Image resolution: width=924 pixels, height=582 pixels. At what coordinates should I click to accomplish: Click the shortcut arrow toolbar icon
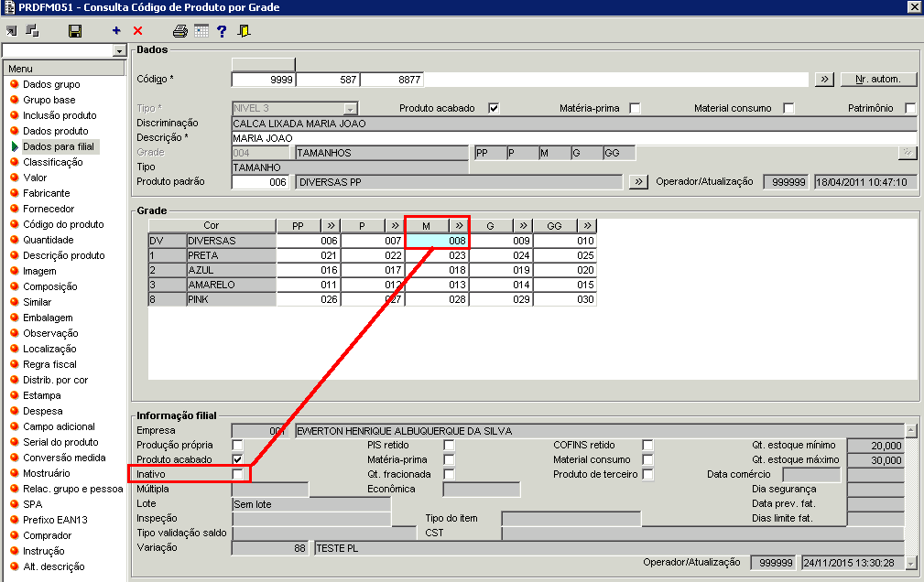(12, 30)
